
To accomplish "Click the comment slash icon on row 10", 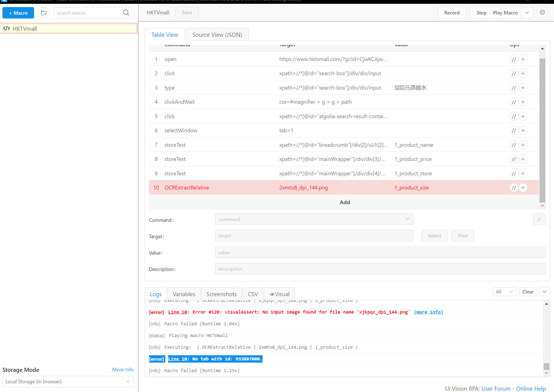I will click(x=514, y=188).
